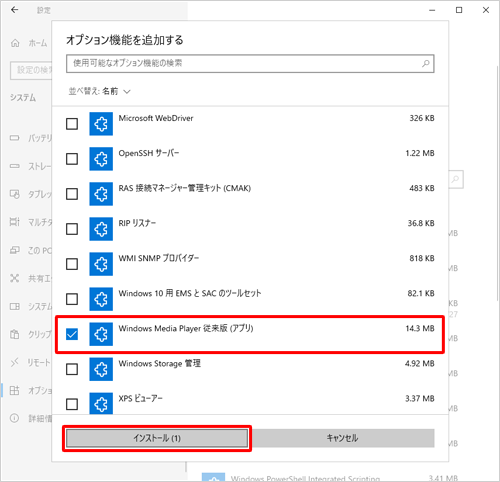
Task: Check the RAS 接続マネージャー管理キット (CMAK) checkbox
Action: tap(72, 194)
